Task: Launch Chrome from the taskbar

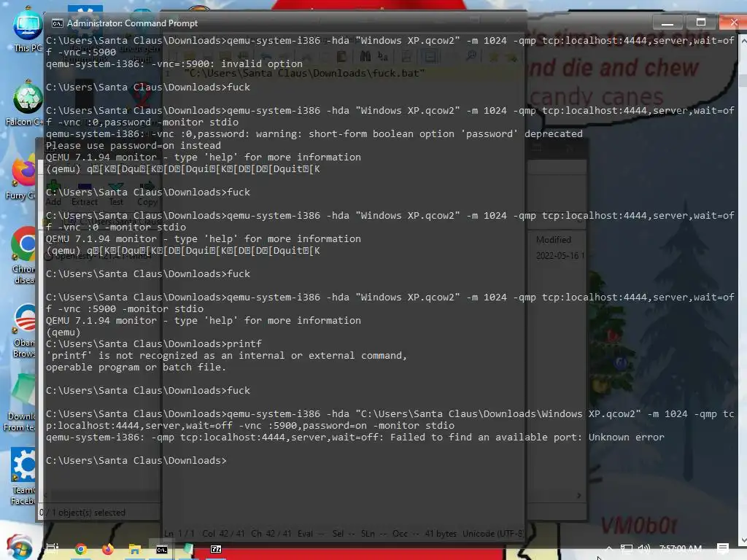Action: tap(80, 549)
